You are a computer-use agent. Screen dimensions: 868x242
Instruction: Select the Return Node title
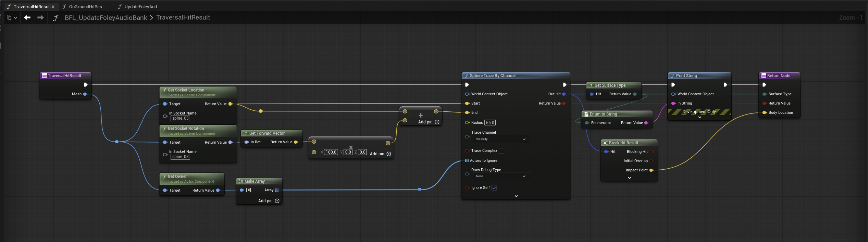[779, 76]
